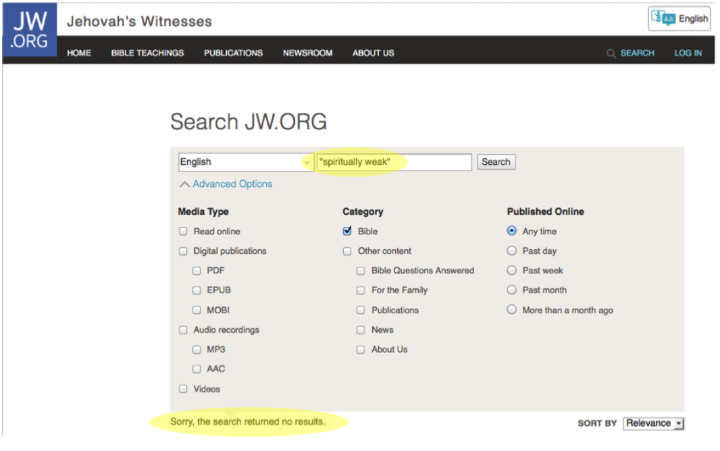Collapse the Advanced Options section
This screenshot has width=720, height=451.
click(232, 184)
